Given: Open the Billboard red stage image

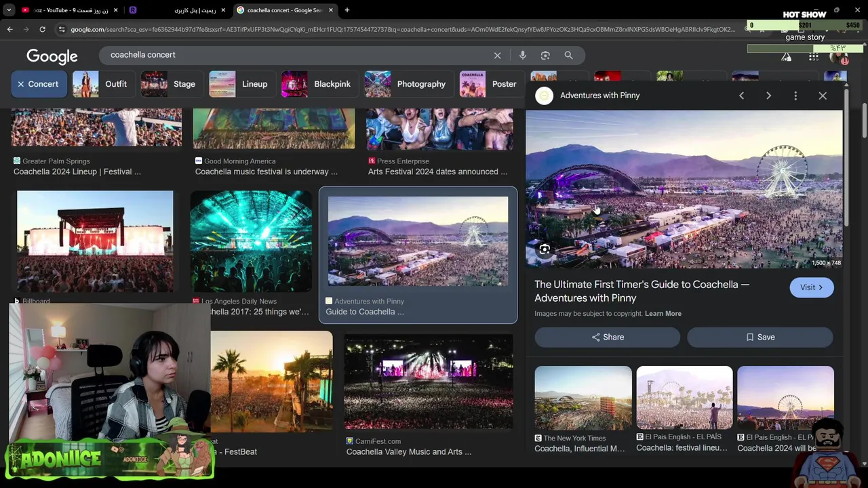Looking at the screenshot, I should pyautogui.click(x=95, y=241).
